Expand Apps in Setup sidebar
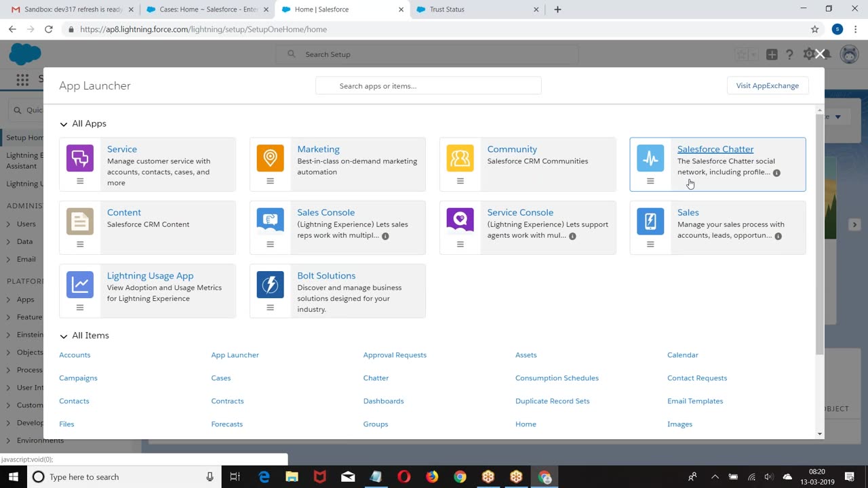 pyautogui.click(x=8, y=300)
